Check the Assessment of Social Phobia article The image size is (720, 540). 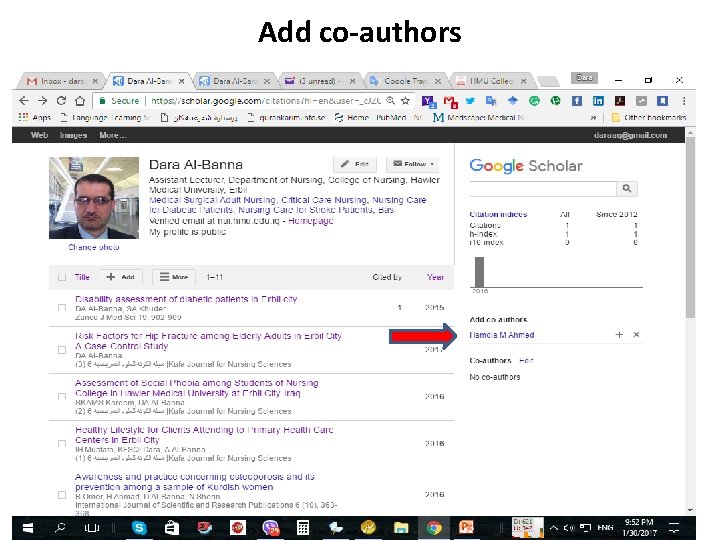[x=62, y=397]
